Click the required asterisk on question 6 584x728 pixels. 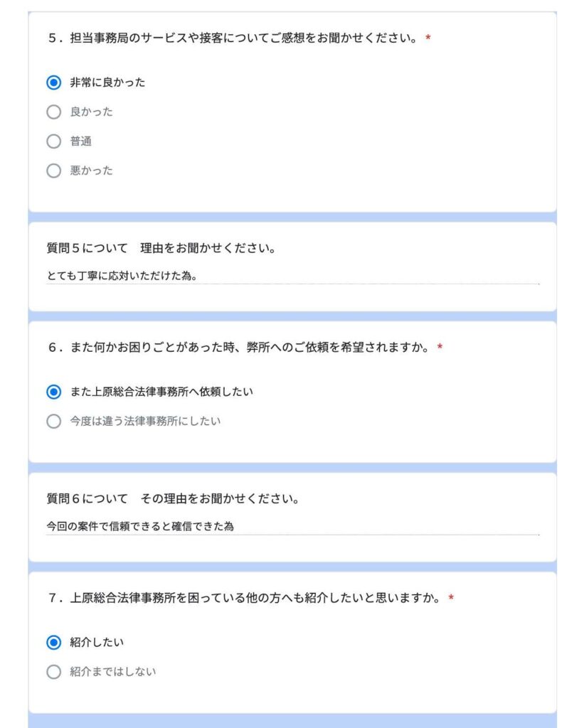[x=440, y=348]
